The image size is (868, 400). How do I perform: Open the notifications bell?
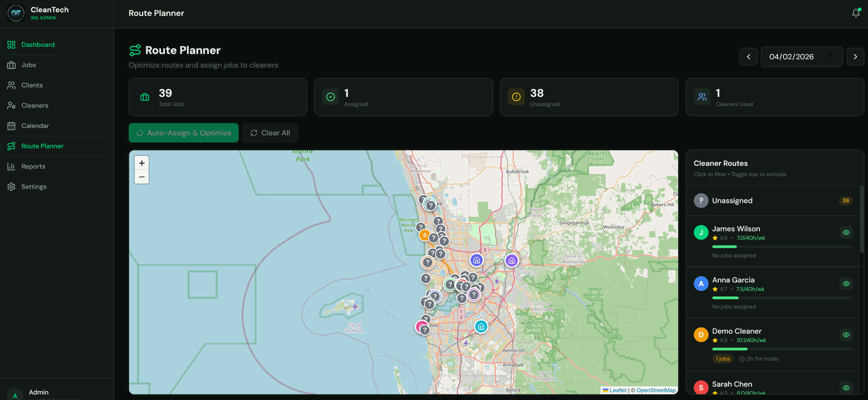click(x=856, y=13)
